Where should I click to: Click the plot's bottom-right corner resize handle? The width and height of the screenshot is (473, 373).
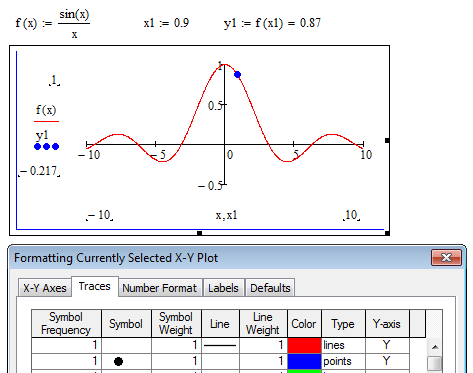coord(387,233)
